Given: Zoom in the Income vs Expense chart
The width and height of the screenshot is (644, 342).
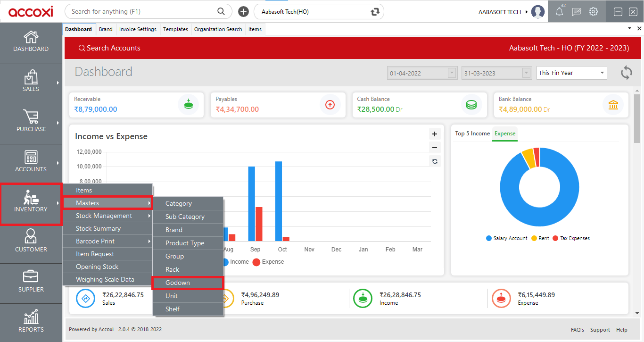Looking at the screenshot, I should [435, 134].
